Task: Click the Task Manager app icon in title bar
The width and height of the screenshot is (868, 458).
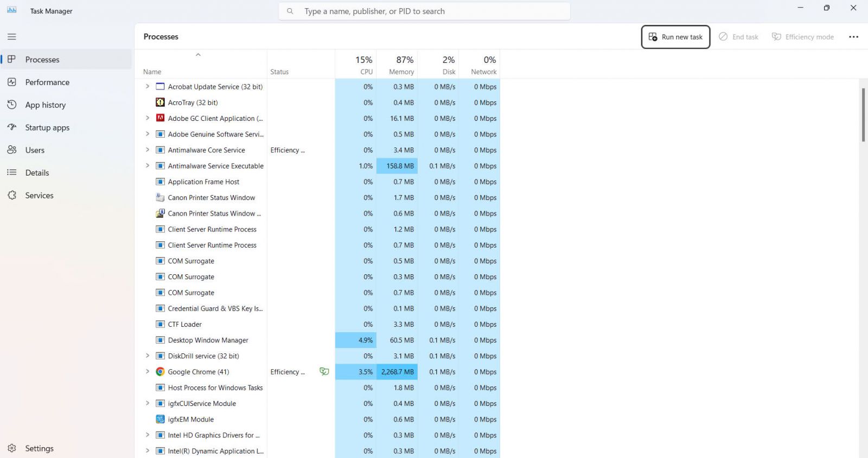Action: pos(11,10)
